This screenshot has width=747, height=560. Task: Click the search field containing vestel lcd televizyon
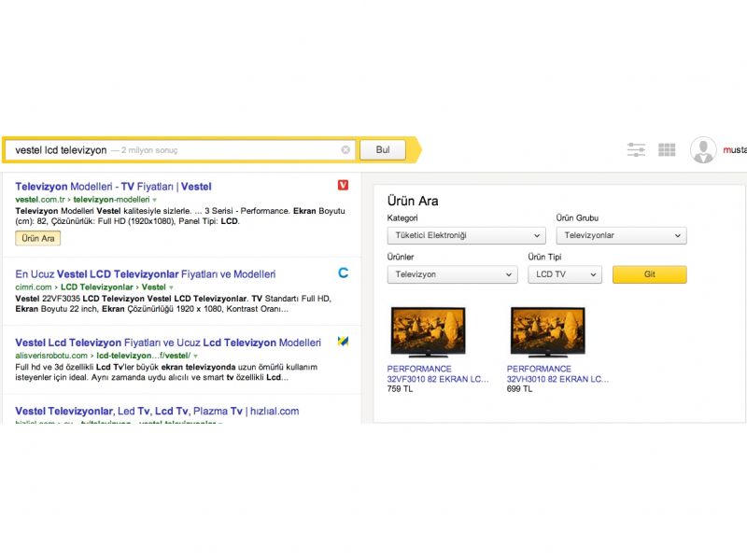click(x=178, y=150)
